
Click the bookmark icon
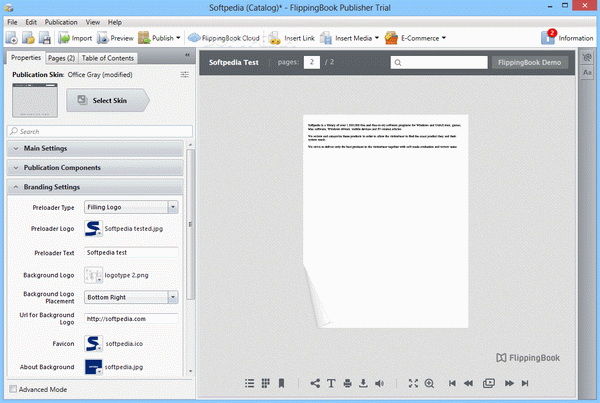point(281,383)
